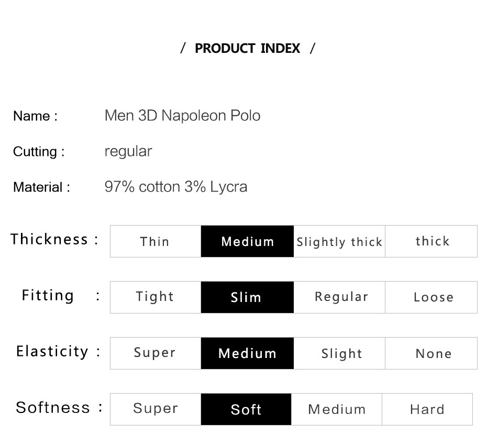487x448 pixels.
Task: Select Medium option for Thickness
Action: 247,241
